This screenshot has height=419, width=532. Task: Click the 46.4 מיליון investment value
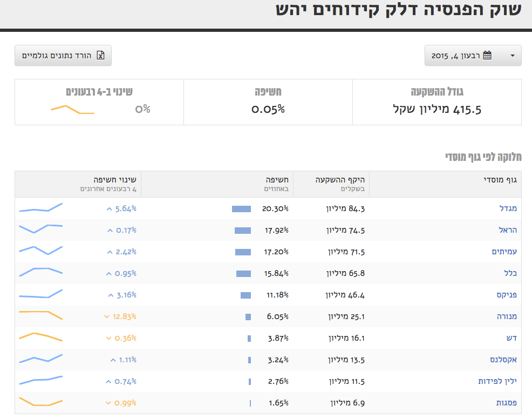[345, 295]
